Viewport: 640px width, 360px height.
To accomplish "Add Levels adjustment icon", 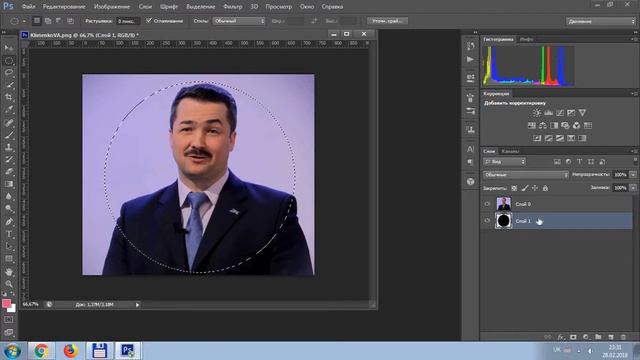I will pyautogui.click(x=548, y=113).
